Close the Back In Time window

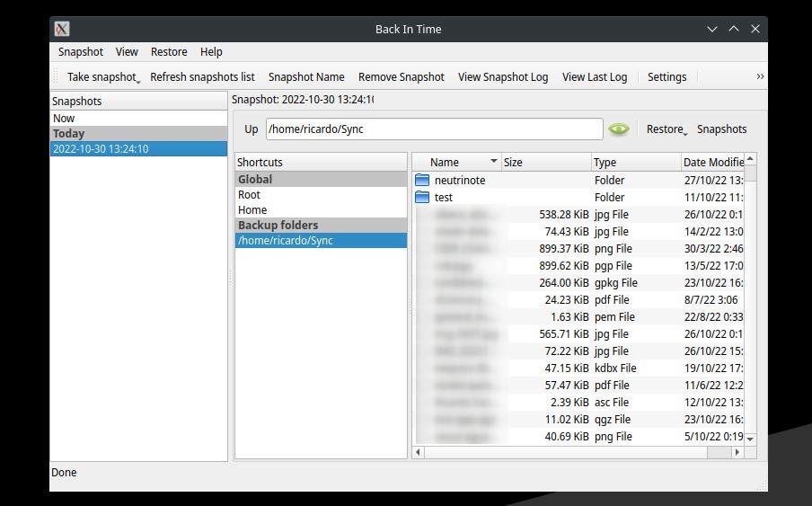[x=755, y=29]
